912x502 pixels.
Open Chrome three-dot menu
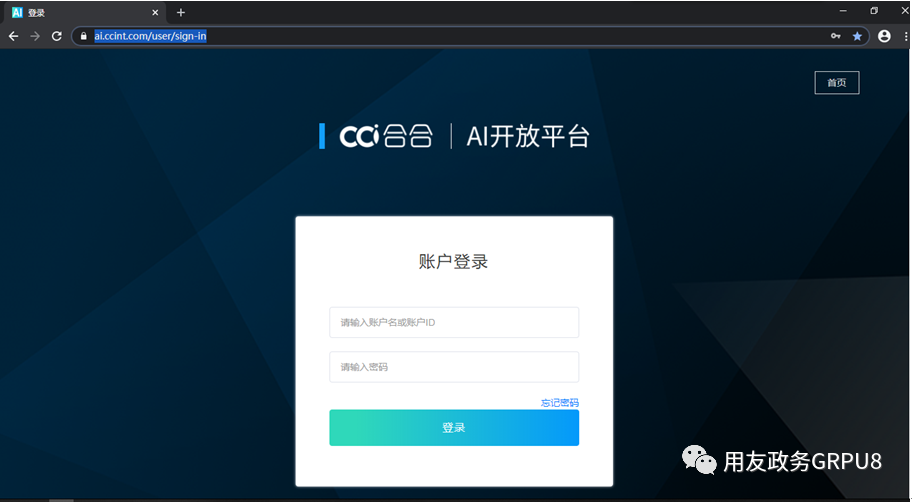click(906, 36)
